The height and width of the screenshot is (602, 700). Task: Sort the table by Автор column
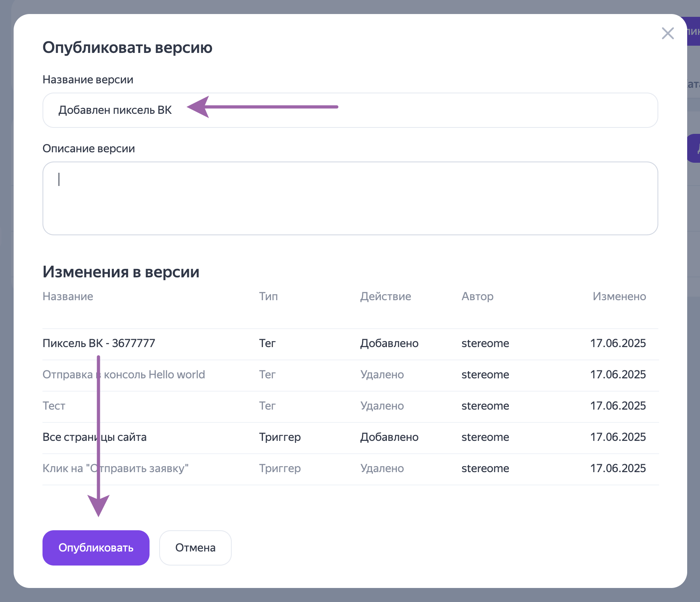[477, 296]
